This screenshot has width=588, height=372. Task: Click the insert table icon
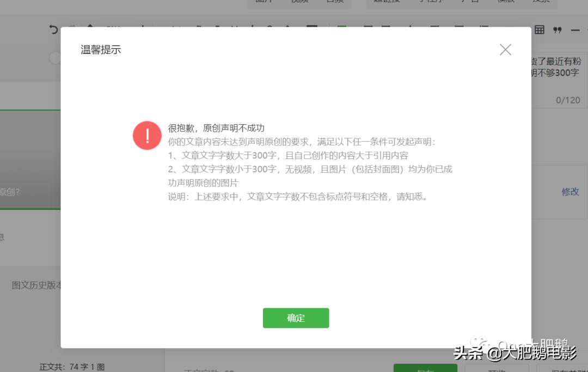[540, 30]
